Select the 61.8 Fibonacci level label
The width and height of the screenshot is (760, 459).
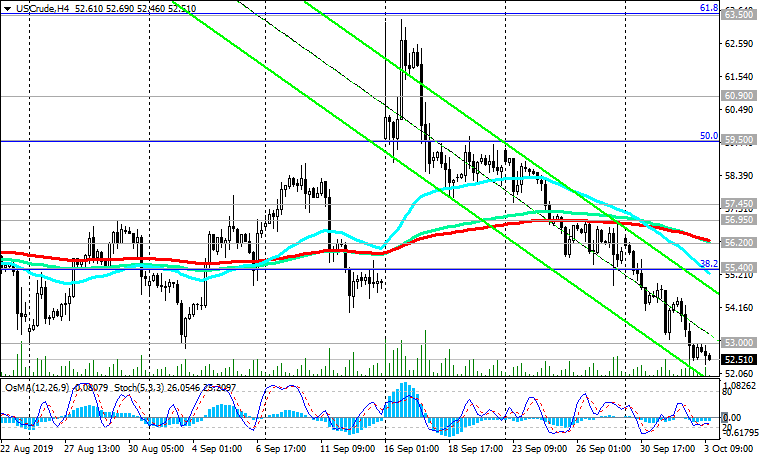pos(709,8)
